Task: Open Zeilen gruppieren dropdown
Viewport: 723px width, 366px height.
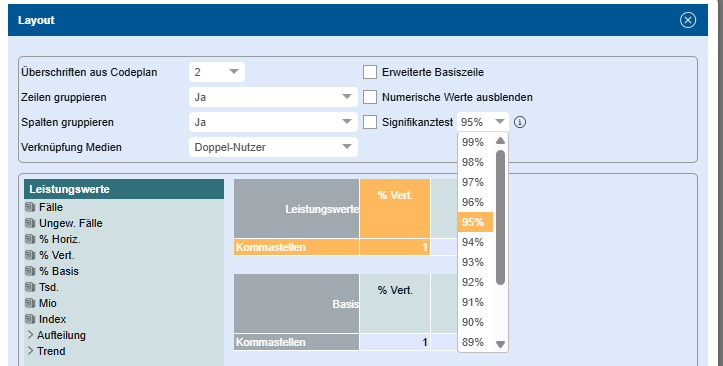Action: pos(273,97)
